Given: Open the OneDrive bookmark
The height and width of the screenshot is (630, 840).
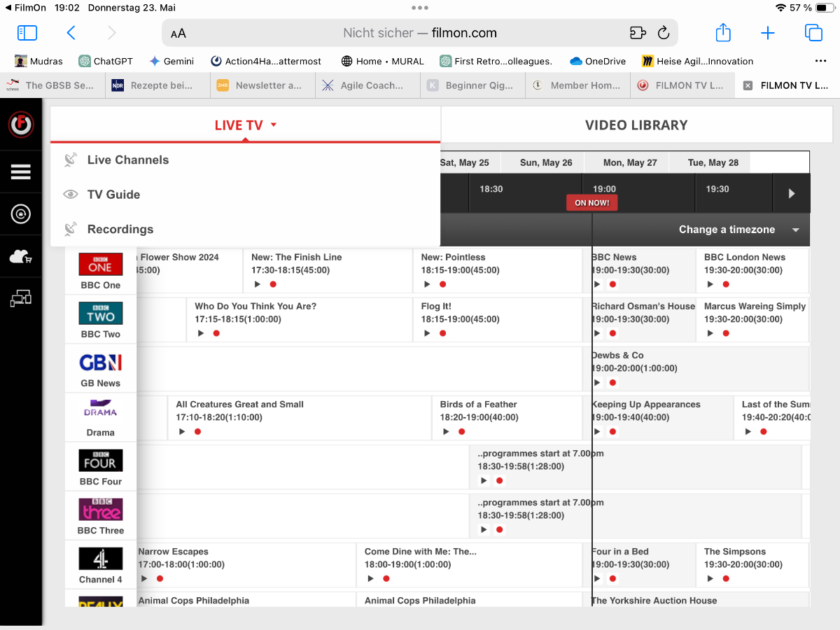Looking at the screenshot, I should [x=598, y=61].
